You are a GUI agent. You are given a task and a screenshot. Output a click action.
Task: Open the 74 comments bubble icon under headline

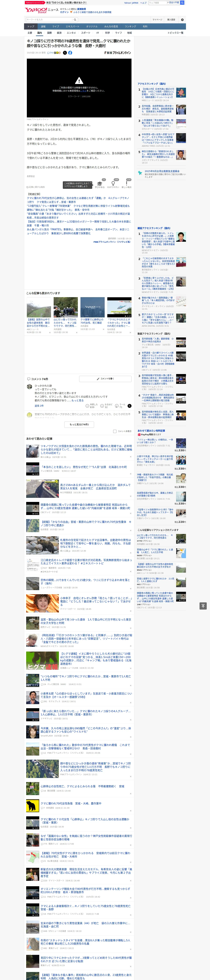pyautogui.click(x=50, y=53)
